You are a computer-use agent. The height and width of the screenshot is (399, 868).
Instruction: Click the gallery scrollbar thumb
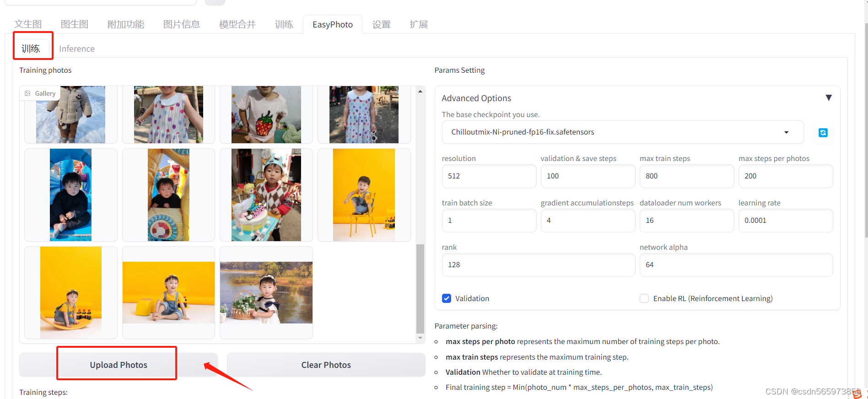click(420, 289)
